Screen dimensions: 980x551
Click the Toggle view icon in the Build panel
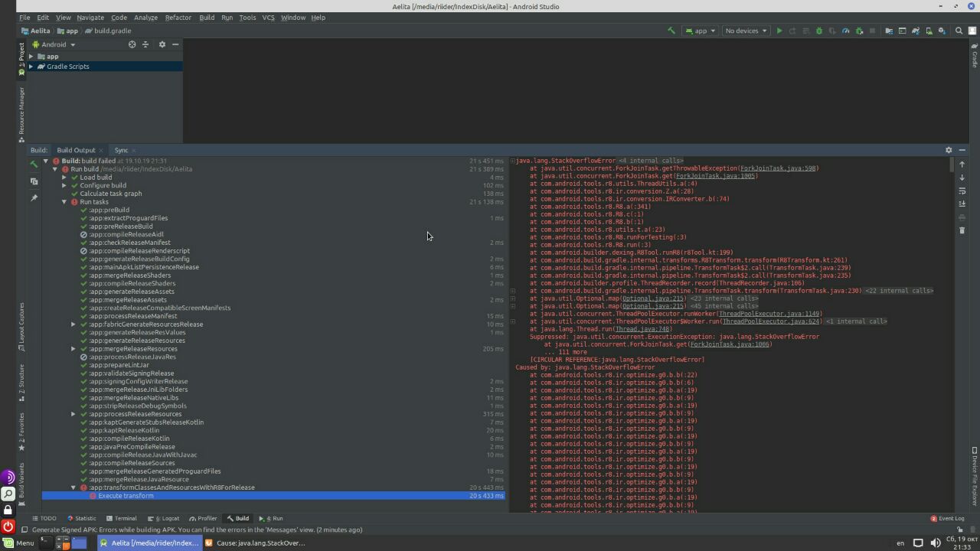[x=34, y=181]
